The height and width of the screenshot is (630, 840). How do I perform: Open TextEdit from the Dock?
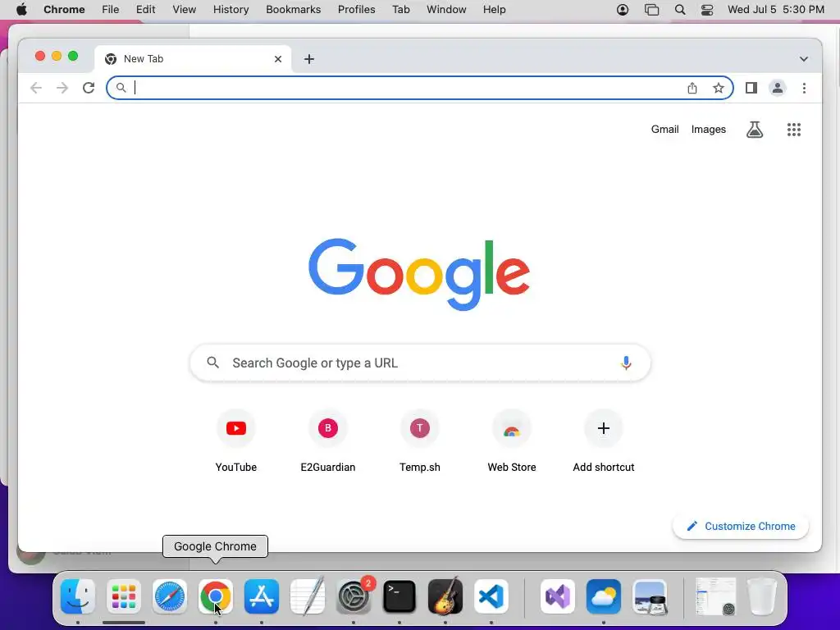pos(308,596)
